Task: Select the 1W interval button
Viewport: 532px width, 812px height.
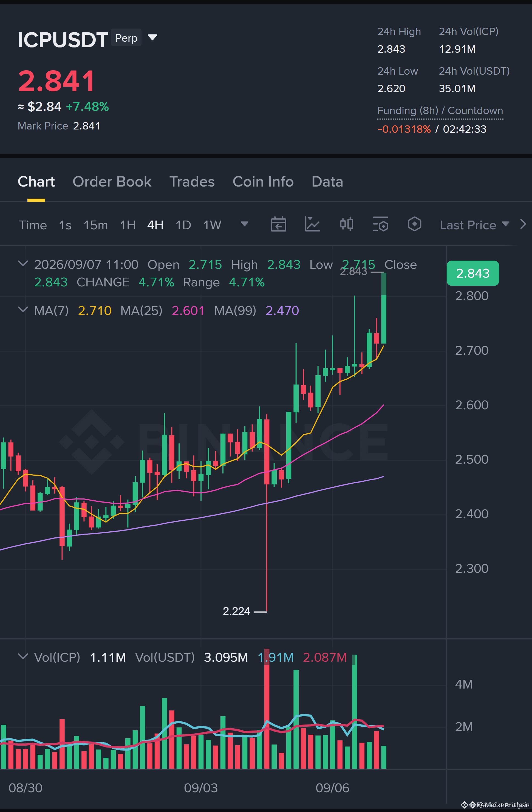Action: click(x=212, y=225)
